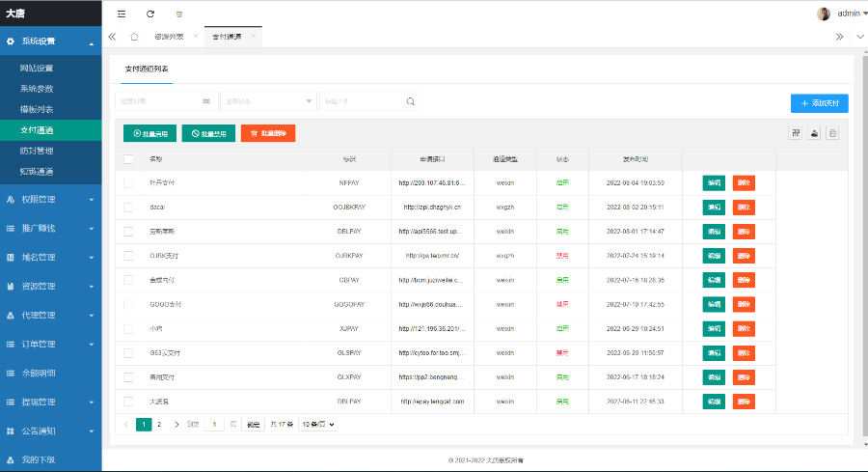Click the print icon above table
Screen dimensions: 868x472
pyautogui.click(x=832, y=133)
